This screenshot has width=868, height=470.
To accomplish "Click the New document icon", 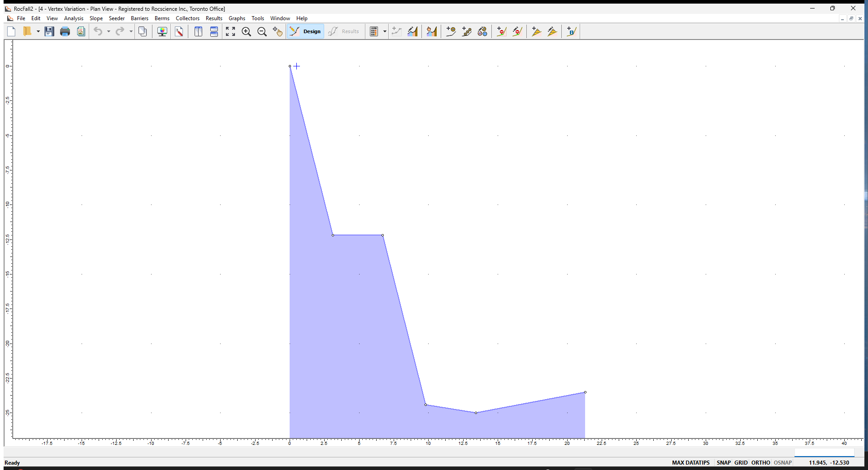I will click(x=12, y=31).
